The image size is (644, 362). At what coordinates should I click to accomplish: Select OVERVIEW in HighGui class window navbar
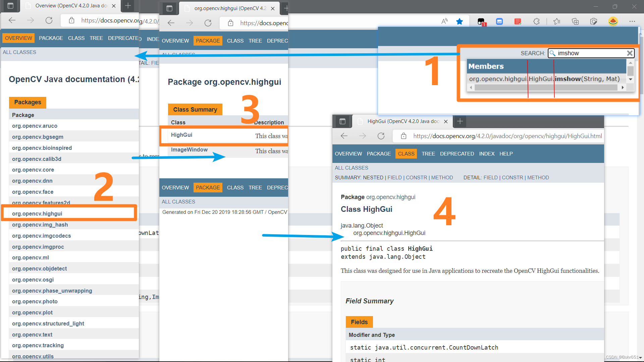(x=348, y=154)
